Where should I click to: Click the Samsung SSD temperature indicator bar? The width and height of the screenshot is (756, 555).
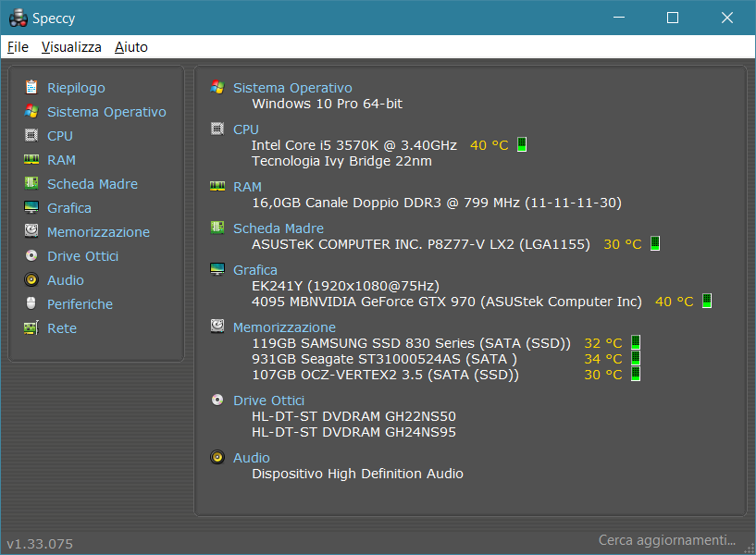pyautogui.click(x=636, y=342)
